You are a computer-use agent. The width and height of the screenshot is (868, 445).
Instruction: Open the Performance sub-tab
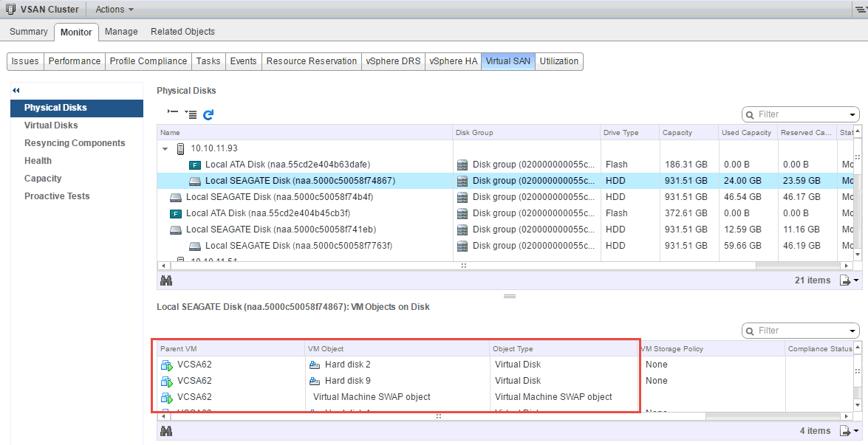tap(74, 61)
